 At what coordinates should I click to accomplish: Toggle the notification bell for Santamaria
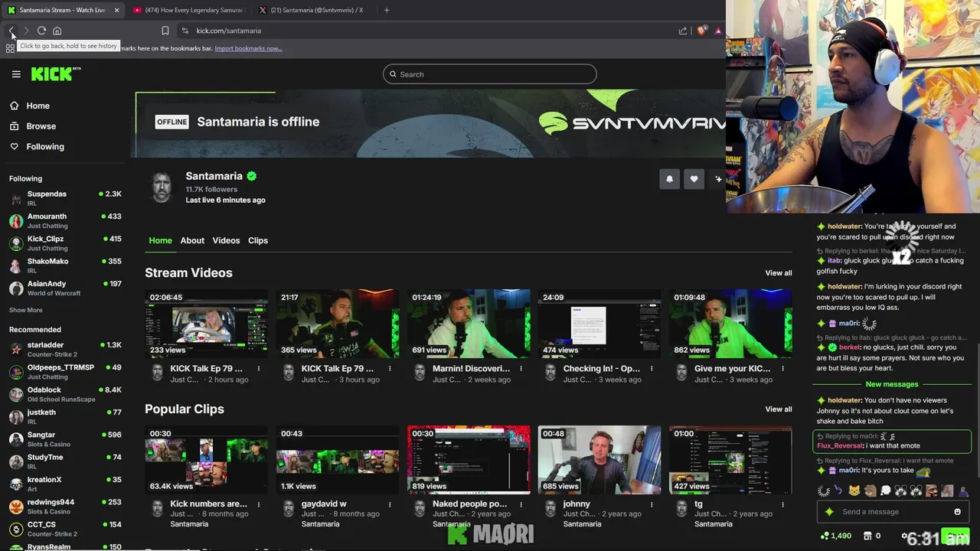pos(669,179)
